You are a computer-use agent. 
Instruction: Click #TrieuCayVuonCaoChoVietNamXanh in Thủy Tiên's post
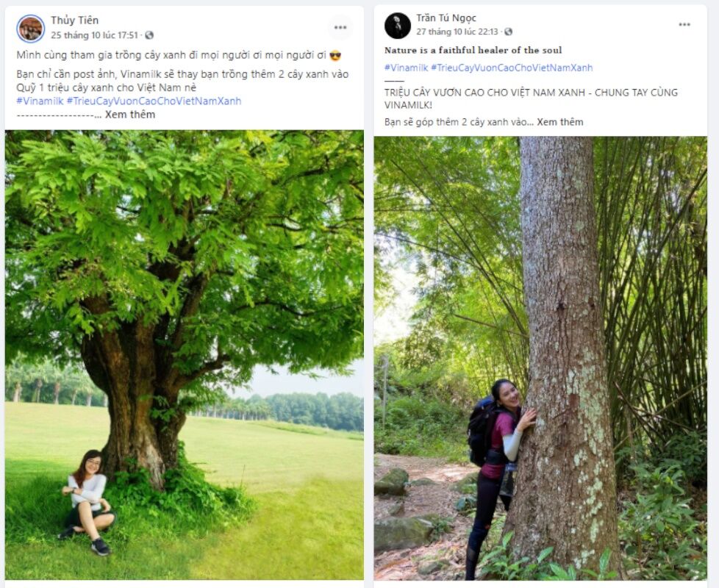[x=154, y=101]
